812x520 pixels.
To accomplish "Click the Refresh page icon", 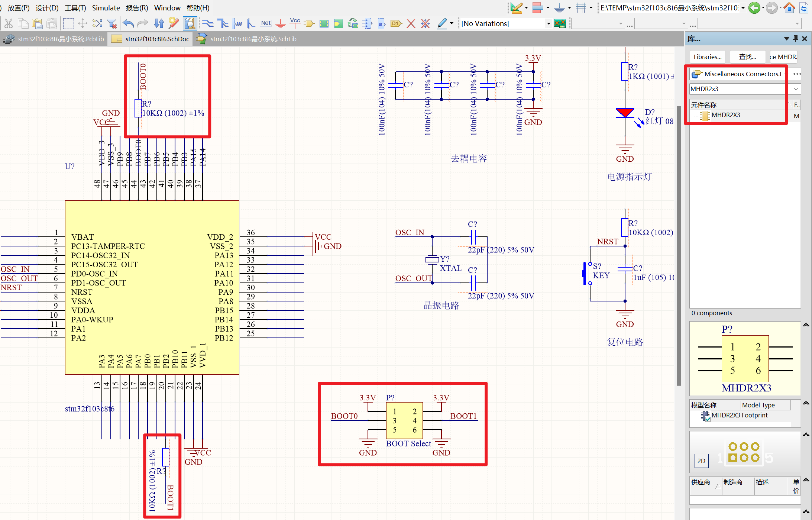I will click(804, 8).
